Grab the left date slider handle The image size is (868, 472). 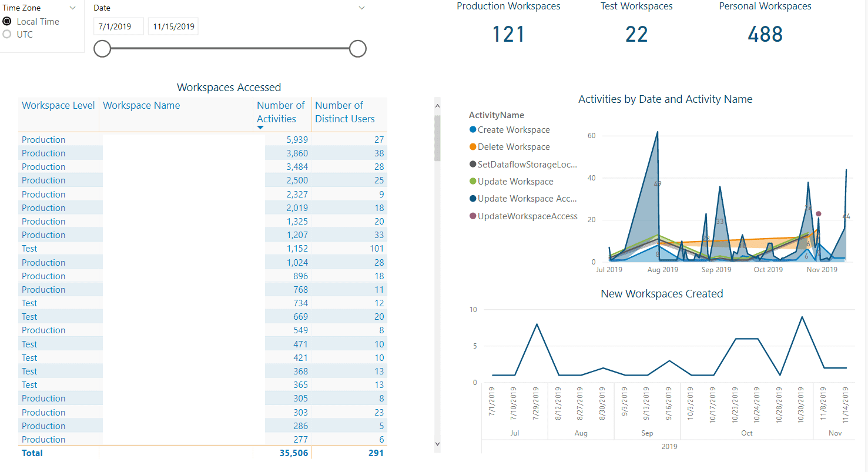[102, 49]
